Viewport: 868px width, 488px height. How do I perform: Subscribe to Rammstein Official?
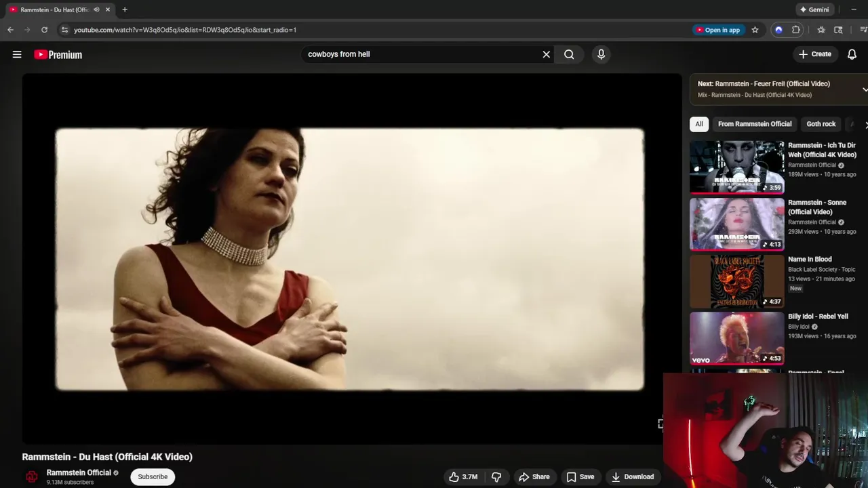153,476
